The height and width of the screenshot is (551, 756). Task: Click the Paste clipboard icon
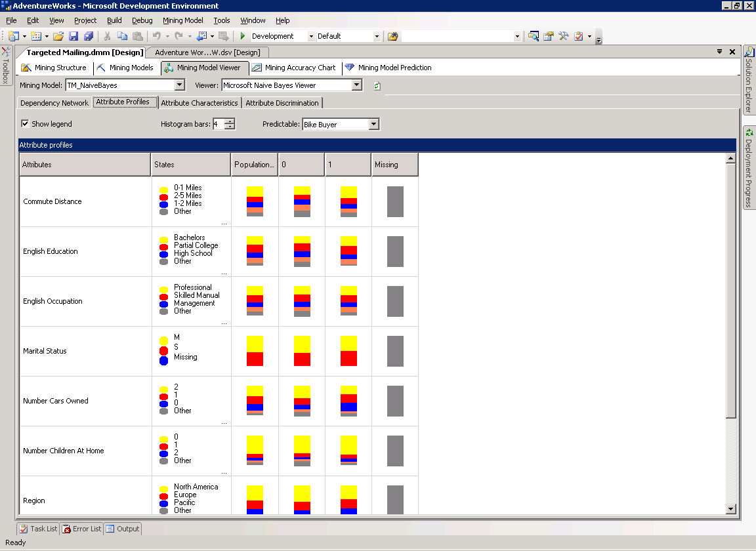(x=138, y=36)
